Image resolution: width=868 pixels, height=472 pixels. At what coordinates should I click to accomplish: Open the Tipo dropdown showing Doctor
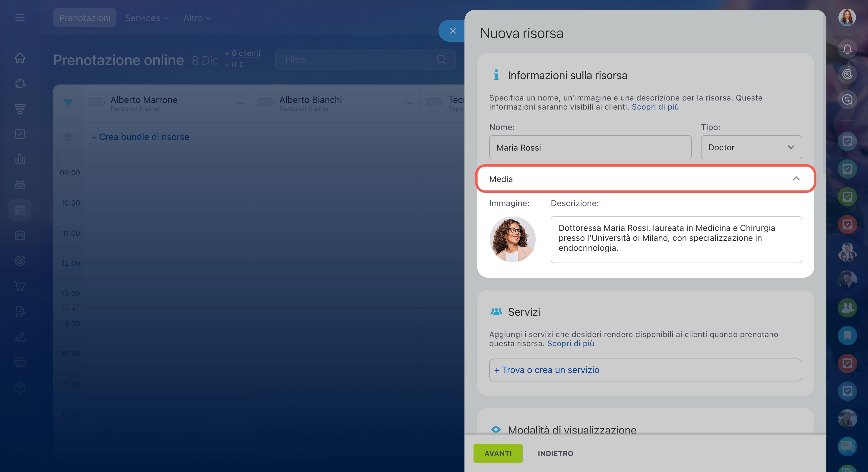(751, 147)
